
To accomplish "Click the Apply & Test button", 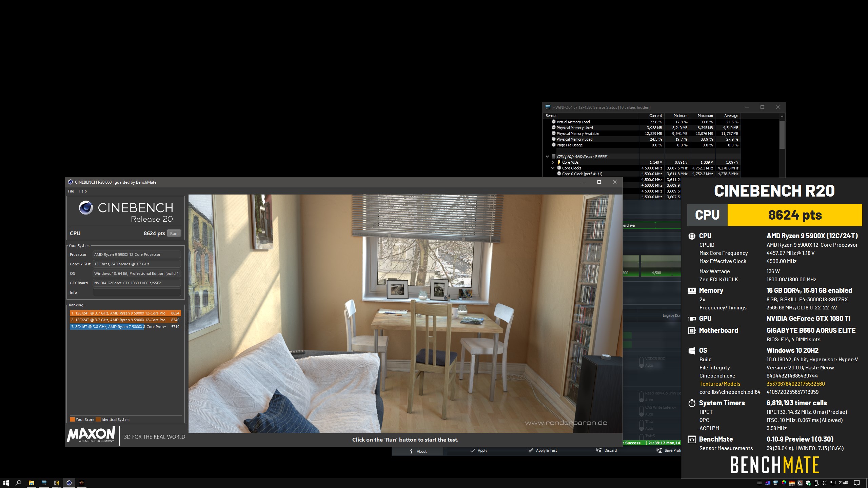I will pyautogui.click(x=542, y=451).
